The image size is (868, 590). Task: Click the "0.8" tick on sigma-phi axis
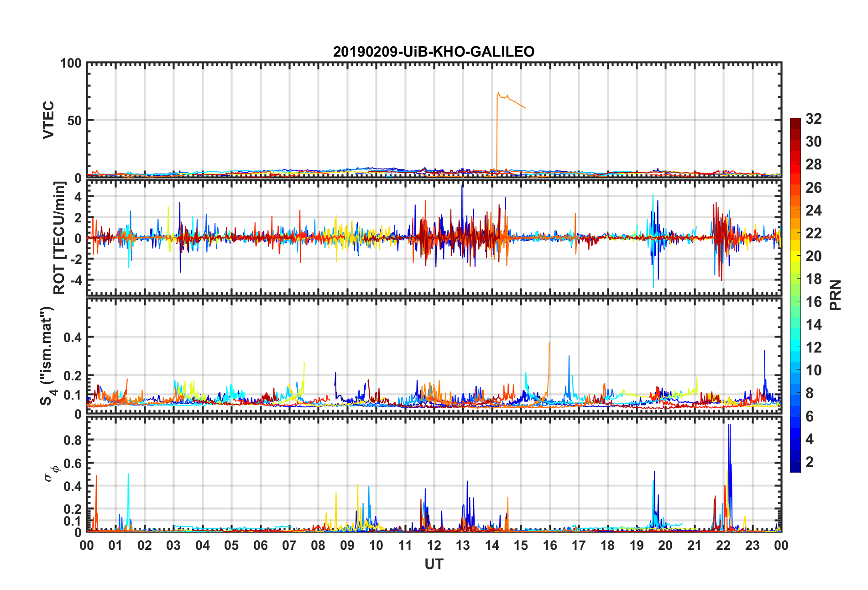[73, 440]
